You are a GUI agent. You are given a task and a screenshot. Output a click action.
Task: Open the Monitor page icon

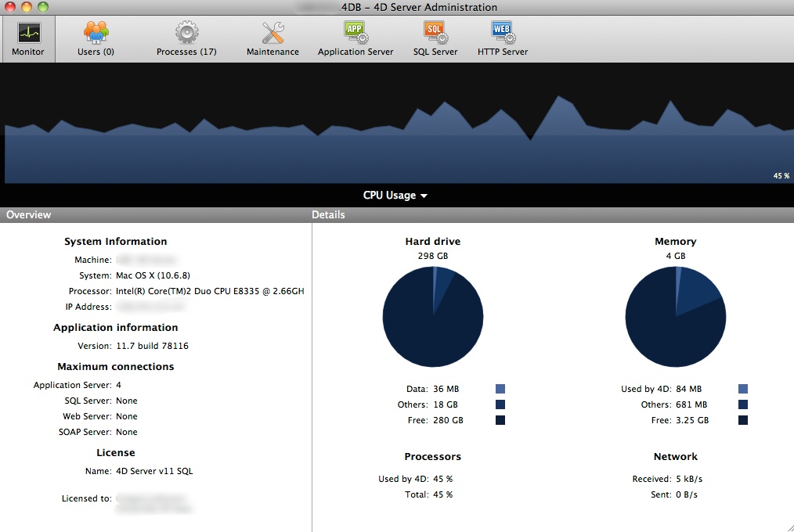click(x=28, y=34)
